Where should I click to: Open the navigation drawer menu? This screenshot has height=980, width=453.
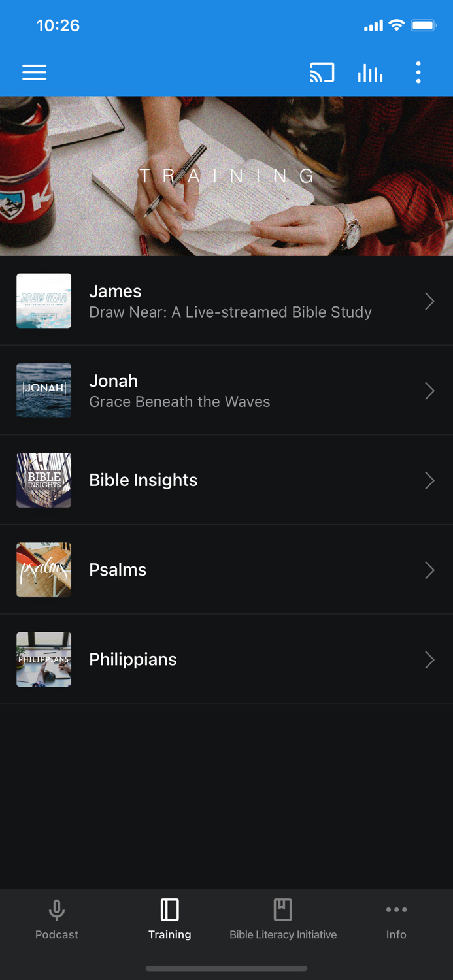[x=34, y=73]
